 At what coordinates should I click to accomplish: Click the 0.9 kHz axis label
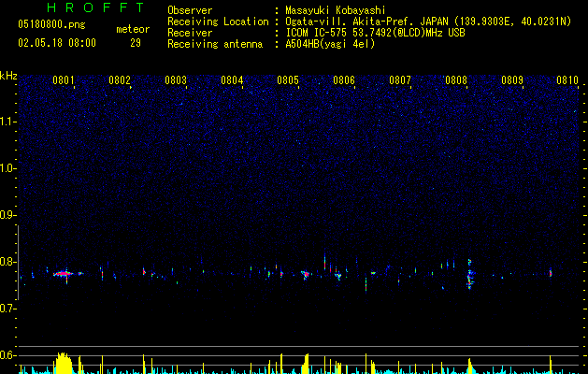coord(7,215)
